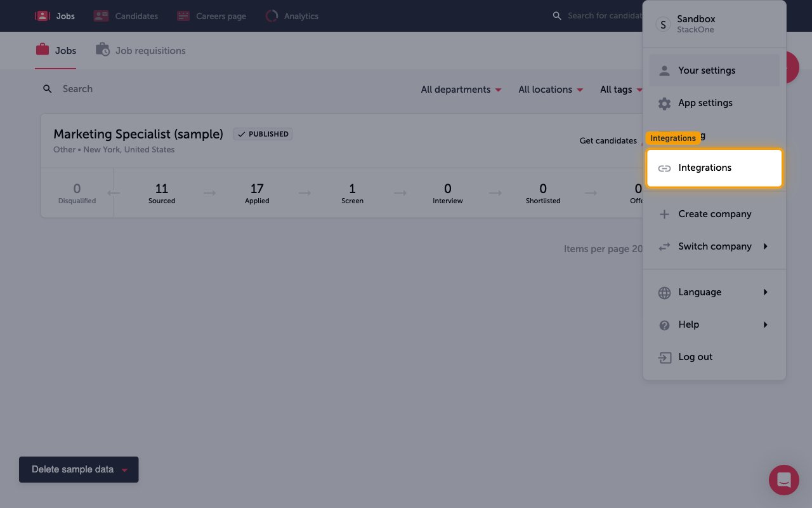
Task: Open the 11 Sourced stage
Action: [162, 193]
